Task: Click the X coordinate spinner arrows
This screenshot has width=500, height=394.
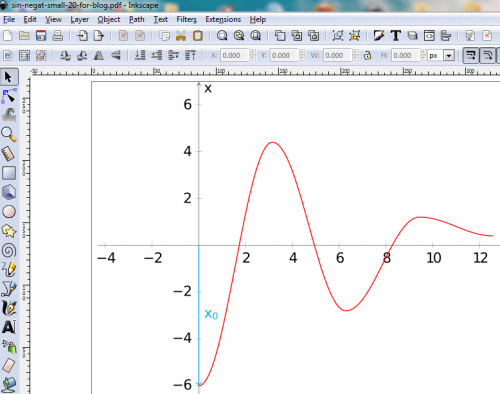Action: (252, 55)
